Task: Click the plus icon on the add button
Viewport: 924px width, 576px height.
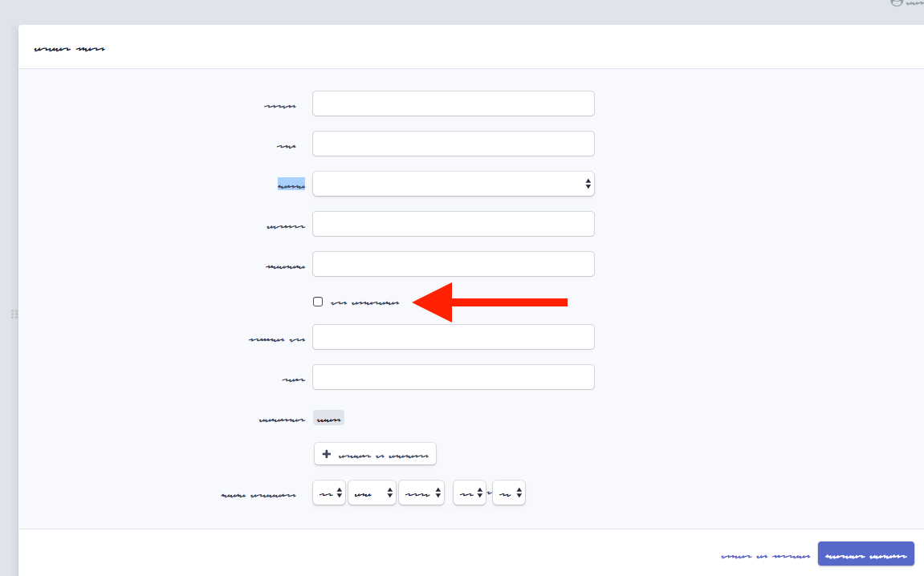Action: pos(326,453)
